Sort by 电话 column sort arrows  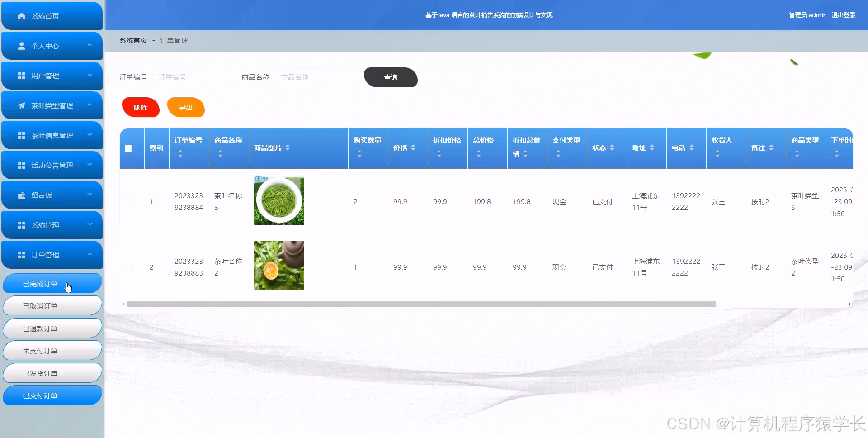[x=692, y=148]
